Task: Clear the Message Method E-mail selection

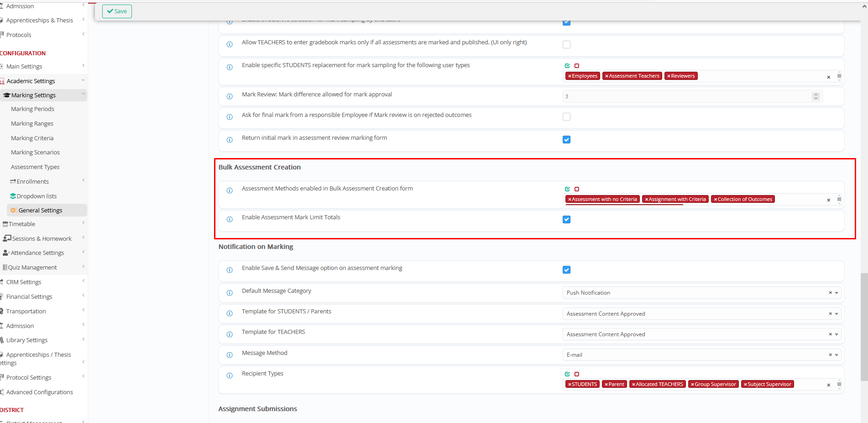Action: 830,355
